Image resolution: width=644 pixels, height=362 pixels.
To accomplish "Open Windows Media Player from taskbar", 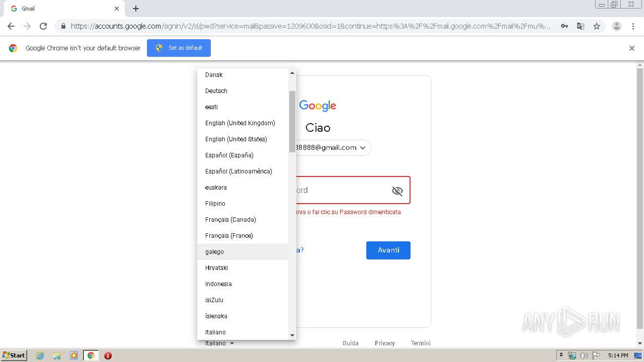I will (x=74, y=355).
